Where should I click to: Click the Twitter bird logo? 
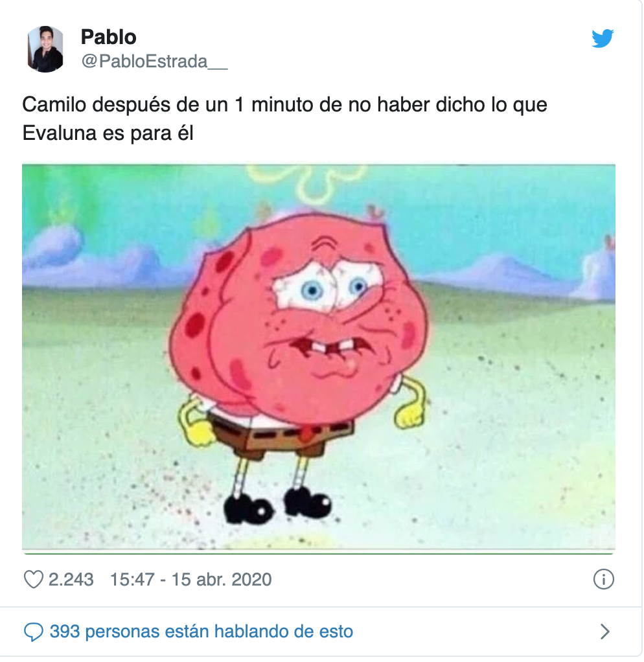tap(603, 38)
